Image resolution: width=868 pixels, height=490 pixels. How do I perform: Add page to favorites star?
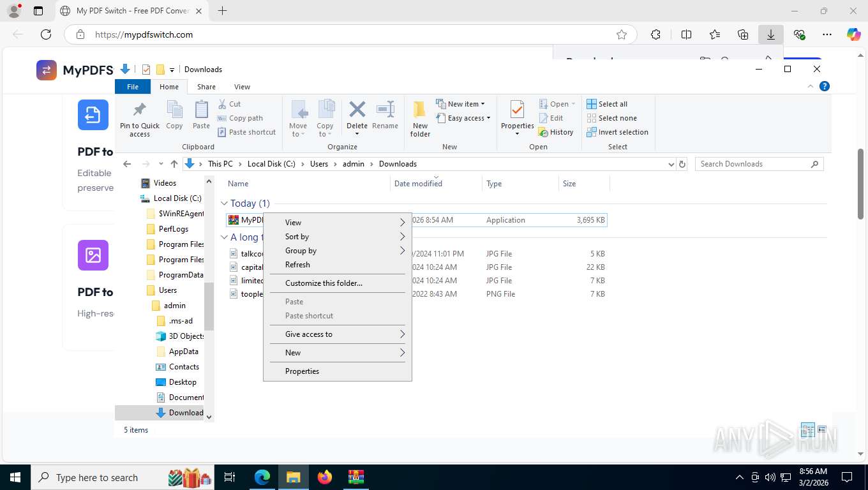click(621, 34)
